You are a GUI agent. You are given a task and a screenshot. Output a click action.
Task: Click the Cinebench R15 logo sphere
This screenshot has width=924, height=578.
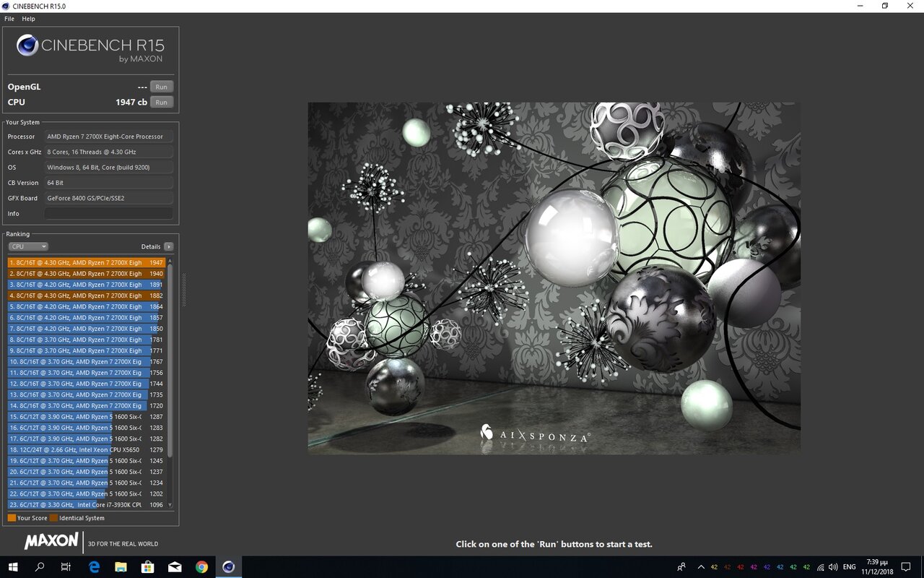point(27,46)
